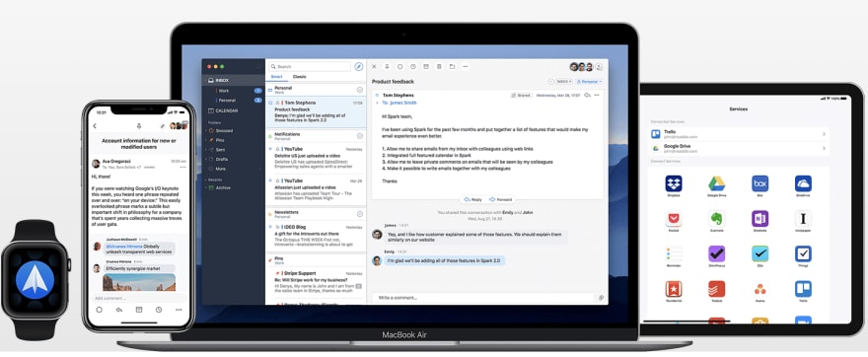Screen dimensions: 868x357
Task: Open the Personal dropdown above the email
Action: [x=590, y=82]
